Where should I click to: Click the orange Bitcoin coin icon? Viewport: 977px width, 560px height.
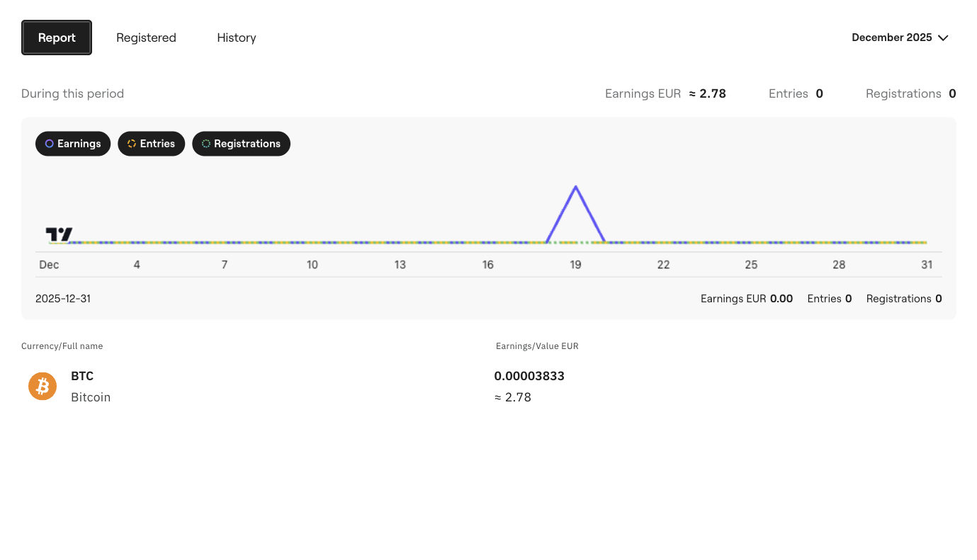coord(43,387)
